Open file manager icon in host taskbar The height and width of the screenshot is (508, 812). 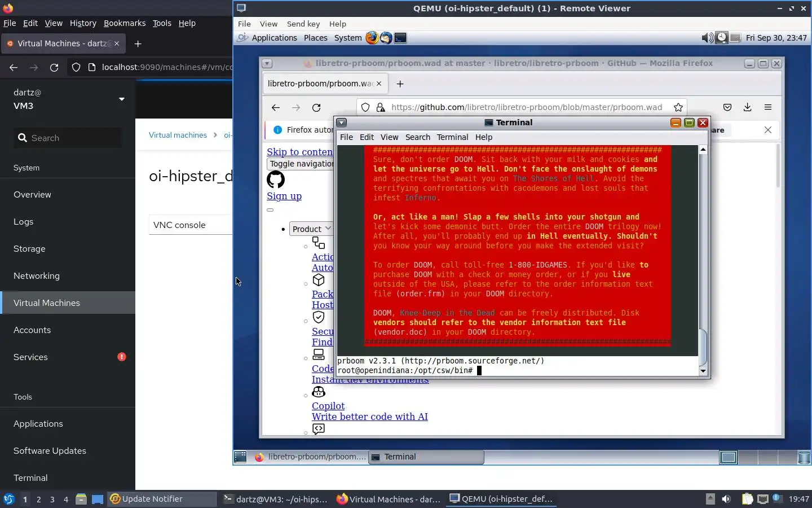tap(81, 499)
